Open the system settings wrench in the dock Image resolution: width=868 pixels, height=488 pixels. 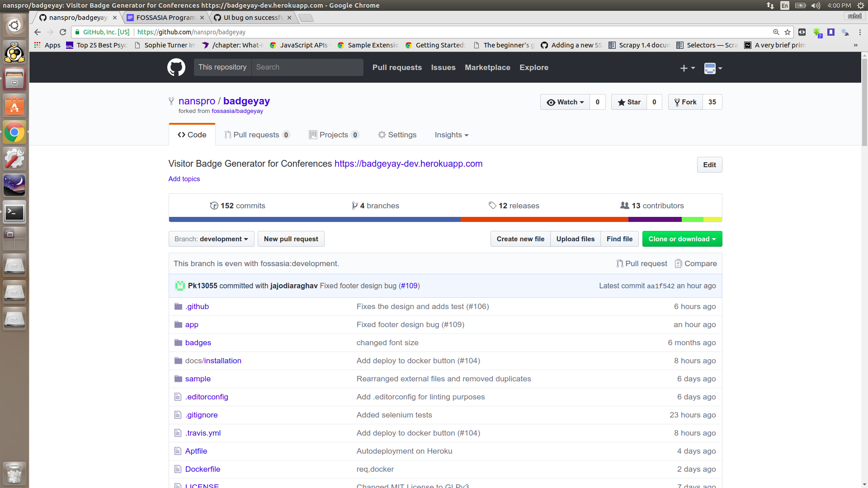tap(14, 159)
